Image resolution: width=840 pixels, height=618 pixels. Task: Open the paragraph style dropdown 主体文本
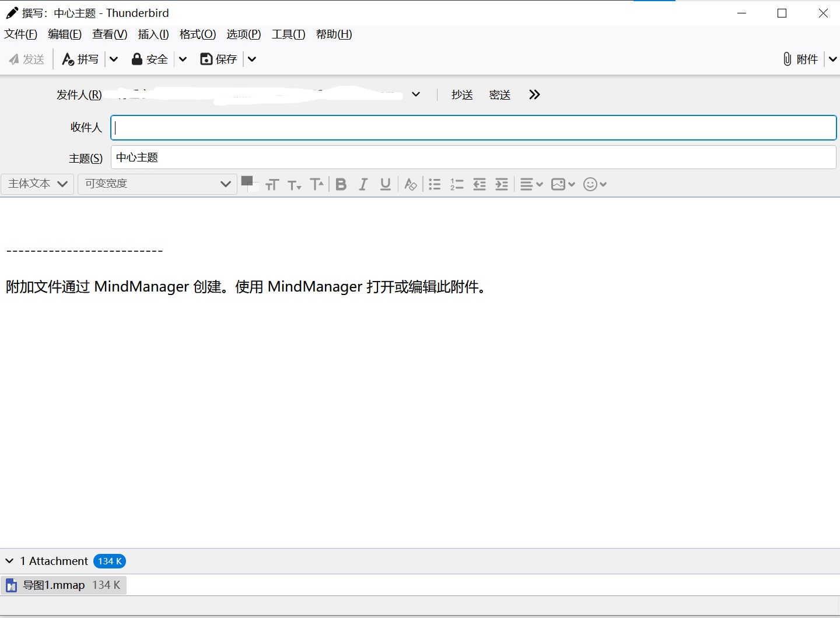click(x=37, y=184)
